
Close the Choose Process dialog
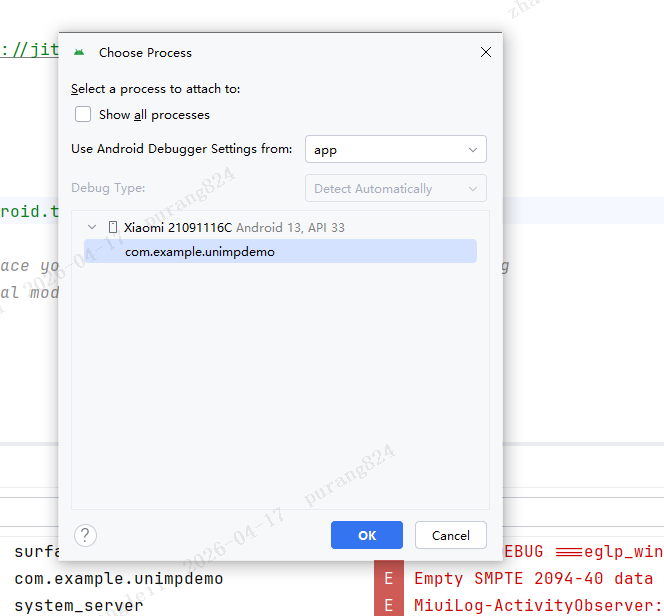[x=486, y=52]
